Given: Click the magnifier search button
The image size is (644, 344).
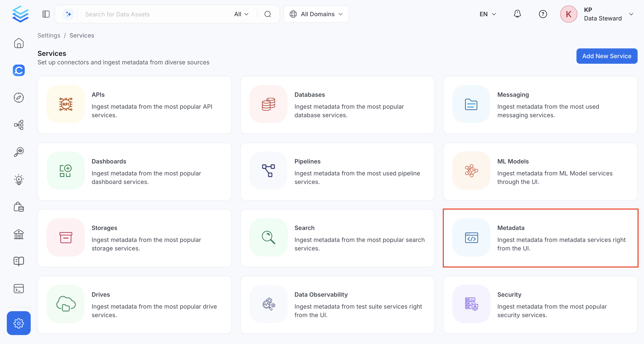Looking at the screenshot, I should [x=267, y=14].
